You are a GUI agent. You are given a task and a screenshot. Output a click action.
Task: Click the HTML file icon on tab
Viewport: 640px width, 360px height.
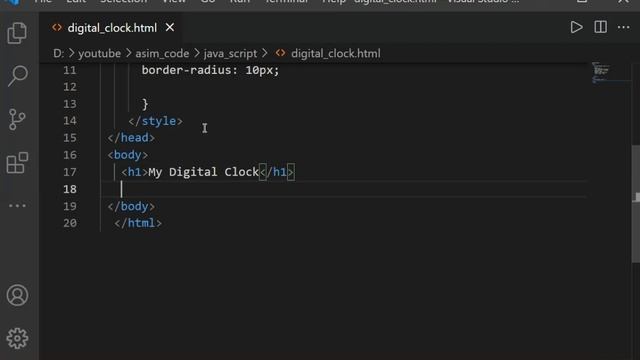(x=57, y=27)
